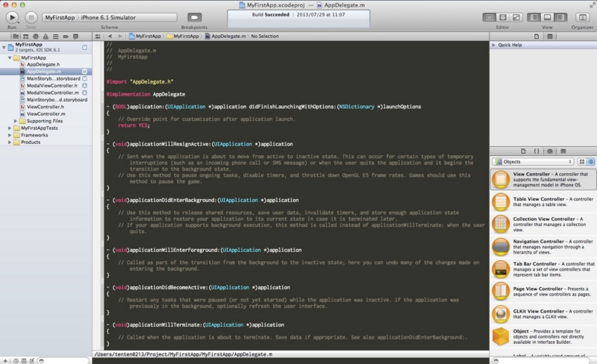Select Tab Bar Controller object
This screenshot has height=364, width=597.
[543, 269]
